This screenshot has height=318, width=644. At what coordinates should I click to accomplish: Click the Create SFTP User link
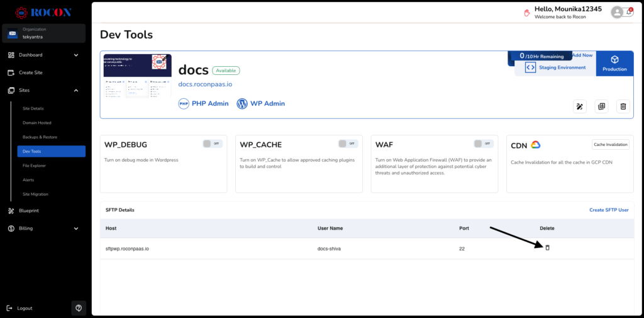click(609, 210)
